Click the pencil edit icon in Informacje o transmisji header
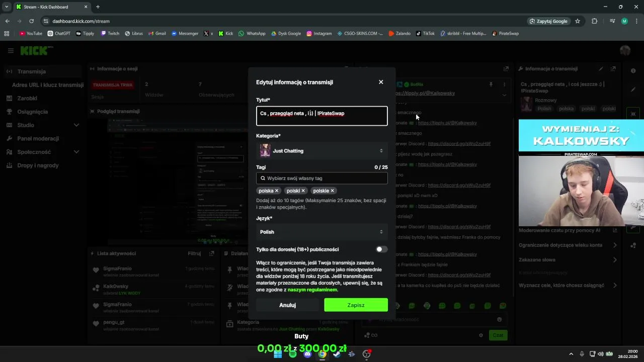The height and width of the screenshot is (362, 644). pos(601,68)
